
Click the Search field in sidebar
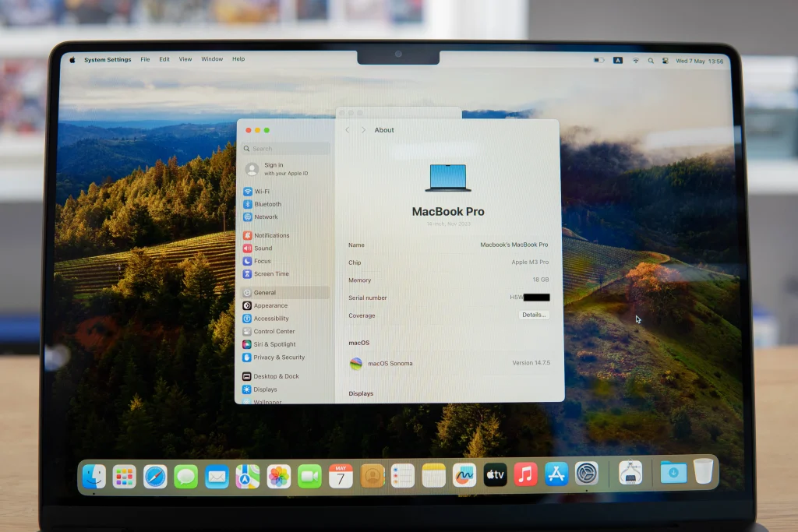(x=285, y=149)
